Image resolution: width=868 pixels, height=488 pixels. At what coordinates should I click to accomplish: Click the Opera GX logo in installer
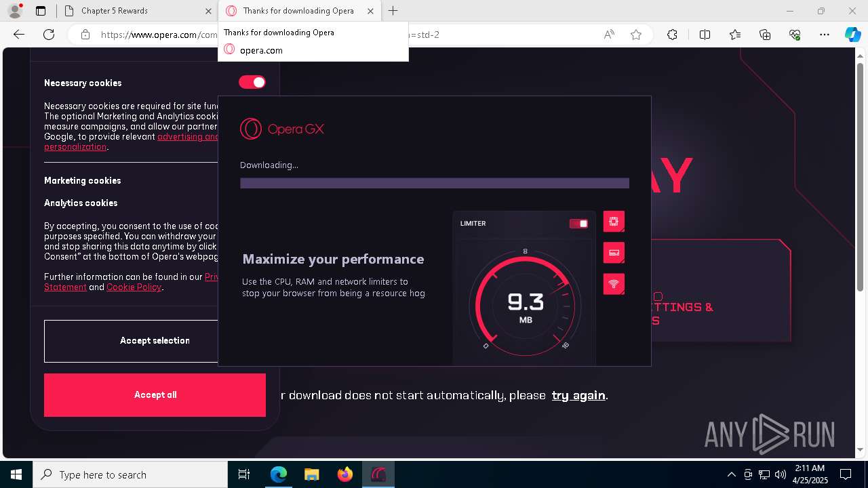pos(282,129)
